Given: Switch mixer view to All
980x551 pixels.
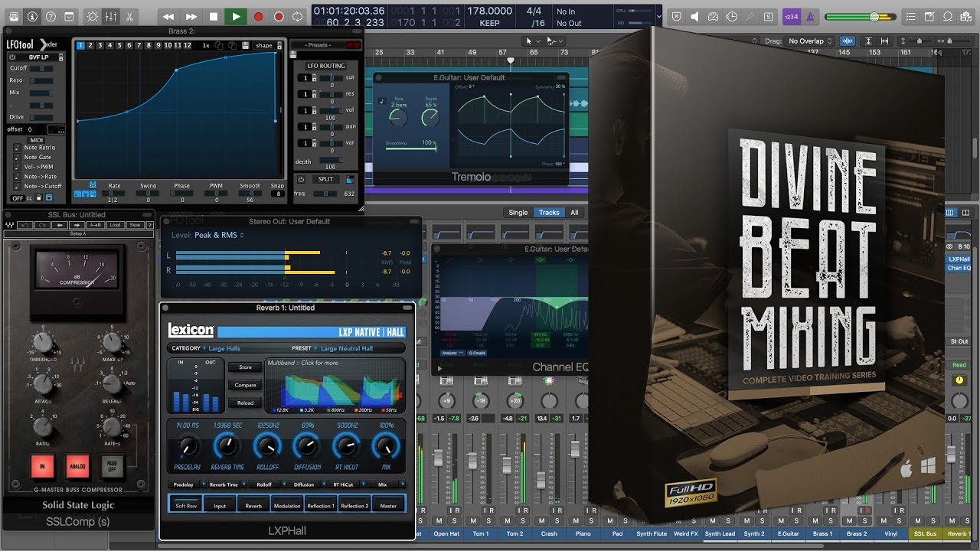Looking at the screenshot, I should point(574,213).
